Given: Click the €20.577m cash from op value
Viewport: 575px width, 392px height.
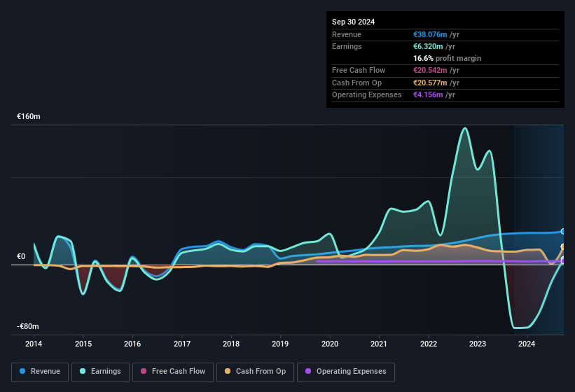Looking at the screenshot, I should click(430, 83).
